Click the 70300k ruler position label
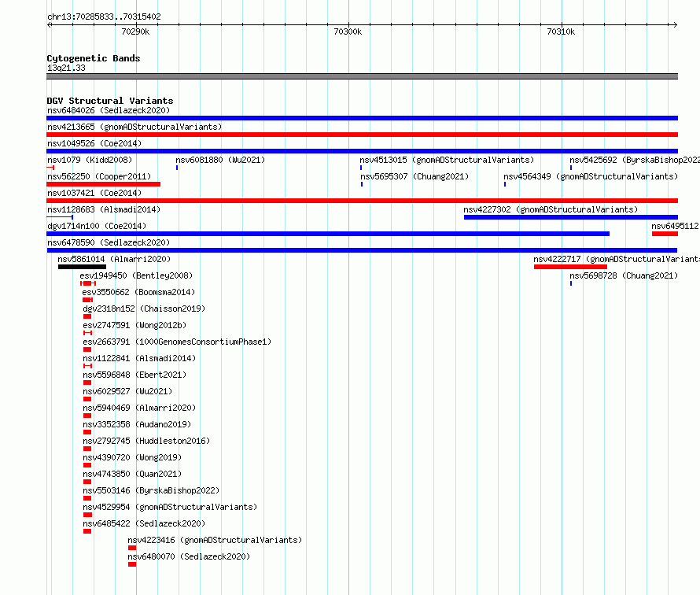 [348, 31]
